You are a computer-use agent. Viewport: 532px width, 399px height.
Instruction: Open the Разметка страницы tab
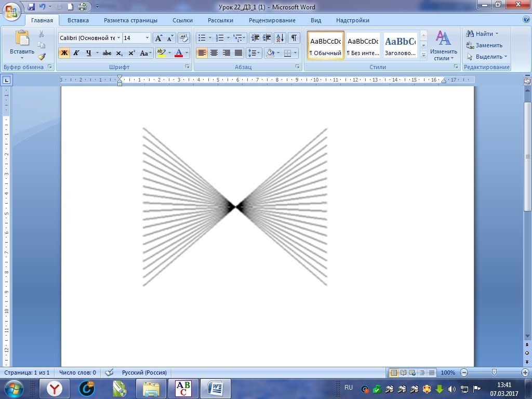click(x=130, y=20)
